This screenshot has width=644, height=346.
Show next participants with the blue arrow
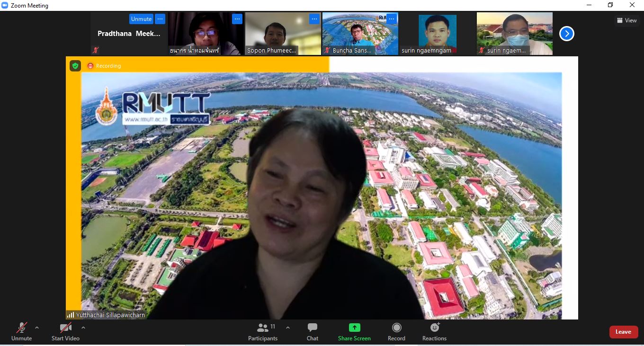(566, 34)
